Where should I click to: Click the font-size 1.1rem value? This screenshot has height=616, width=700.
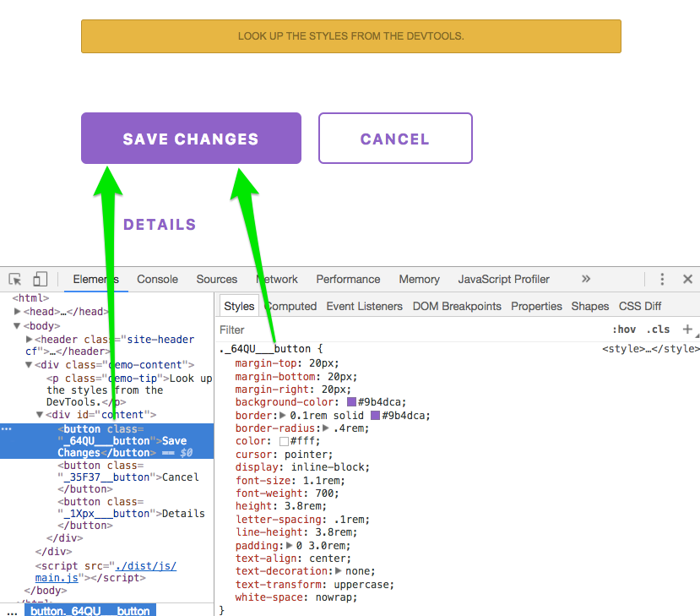[323, 481]
